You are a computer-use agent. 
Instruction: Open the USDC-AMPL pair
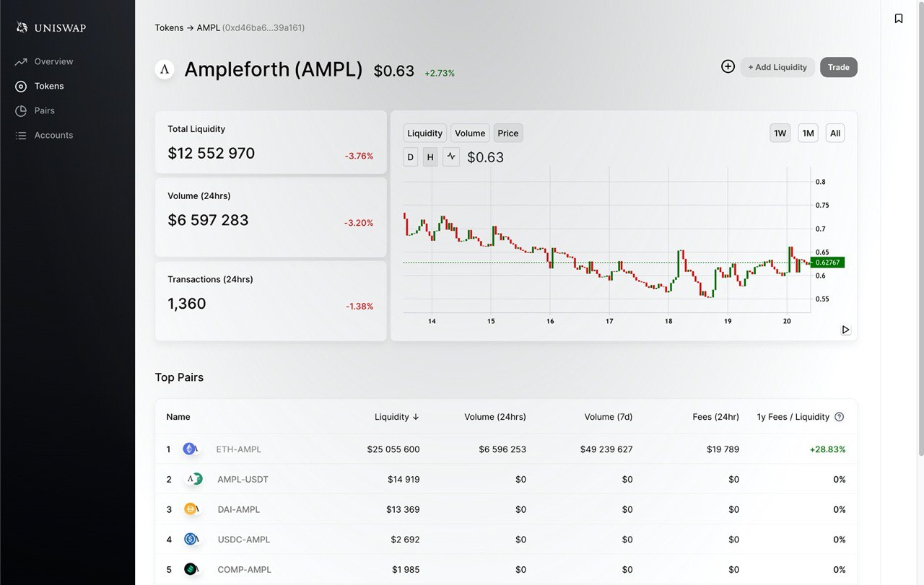click(244, 540)
